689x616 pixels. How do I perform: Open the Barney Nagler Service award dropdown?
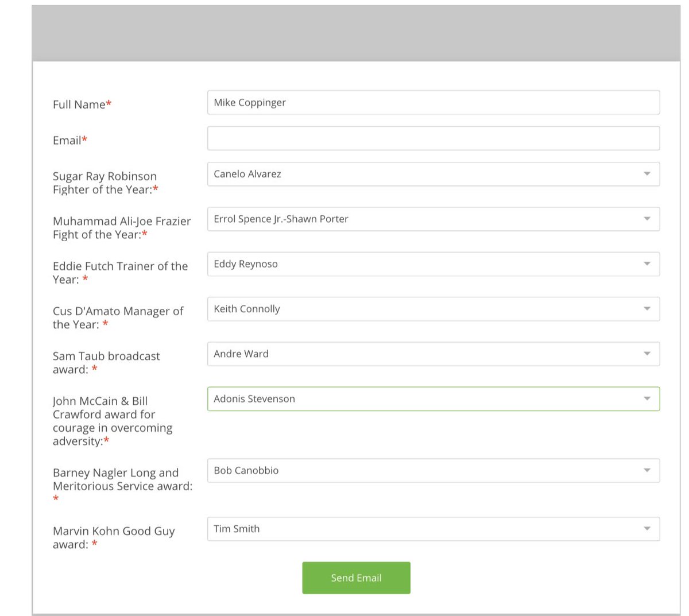point(433,470)
